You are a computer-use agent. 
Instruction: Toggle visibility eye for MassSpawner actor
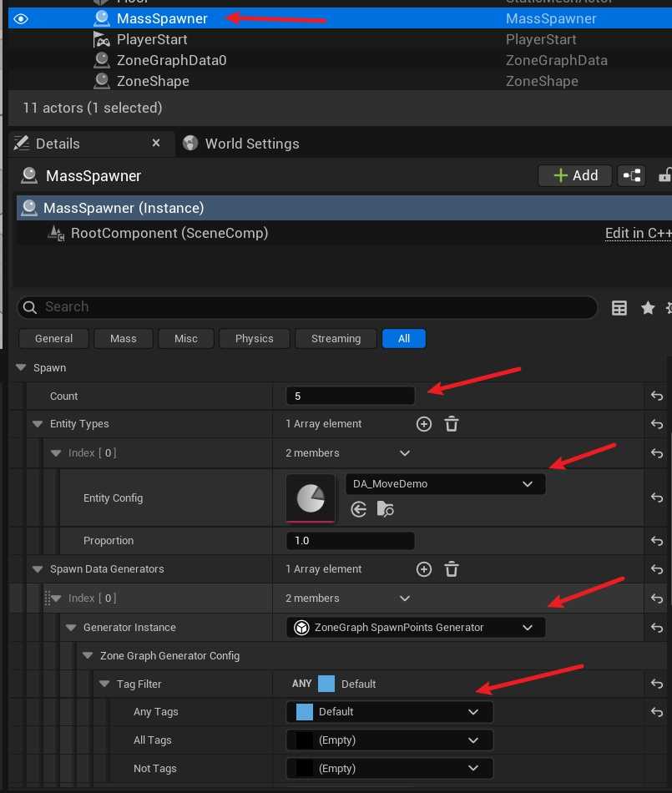[21, 18]
